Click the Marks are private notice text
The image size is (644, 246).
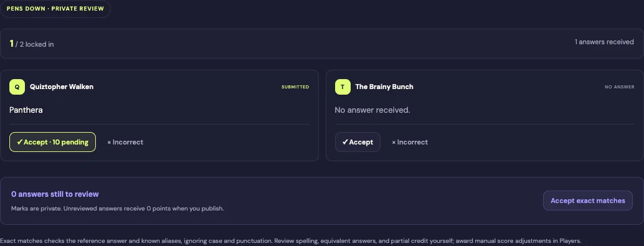118,209
